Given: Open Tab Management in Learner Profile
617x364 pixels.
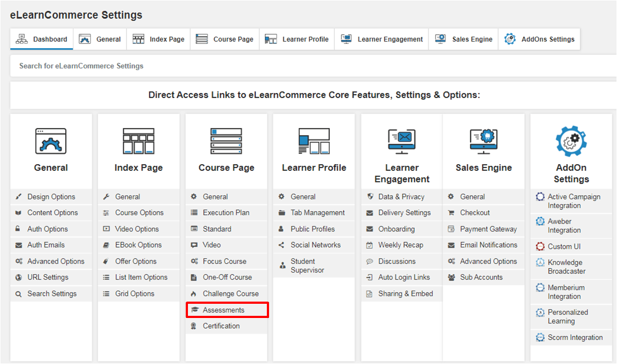Looking at the screenshot, I should (317, 213).
